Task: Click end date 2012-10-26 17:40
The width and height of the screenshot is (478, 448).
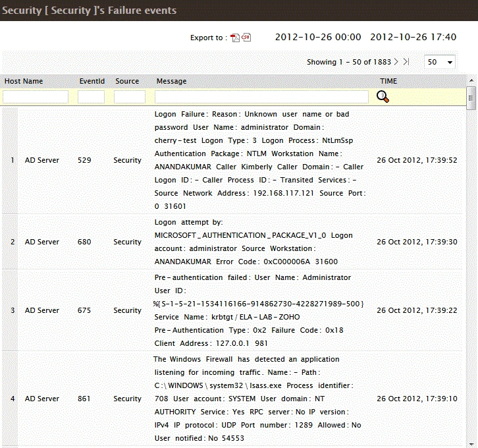Action: [413, 37]
